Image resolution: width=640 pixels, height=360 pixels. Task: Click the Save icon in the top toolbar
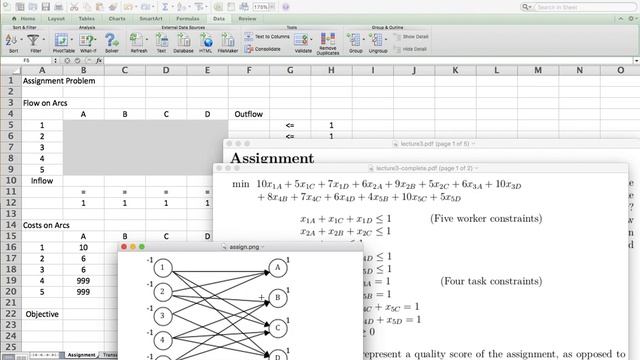tap(46, 7)
